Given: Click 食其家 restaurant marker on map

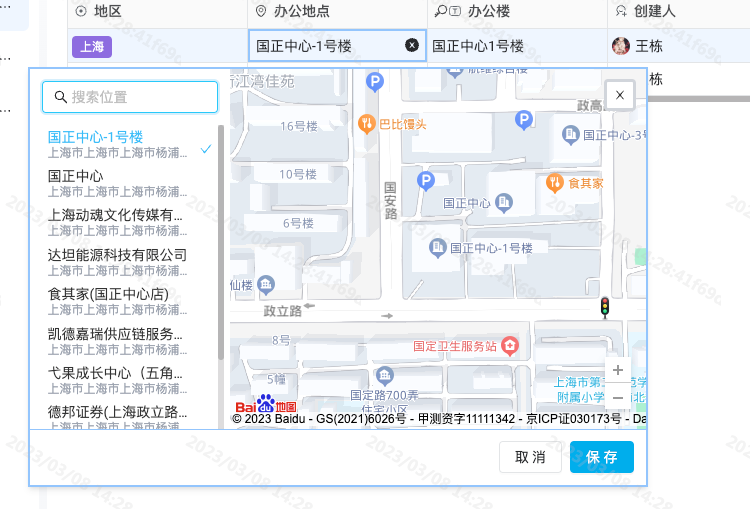Looking at the screenshot, I should coord(554,183).
